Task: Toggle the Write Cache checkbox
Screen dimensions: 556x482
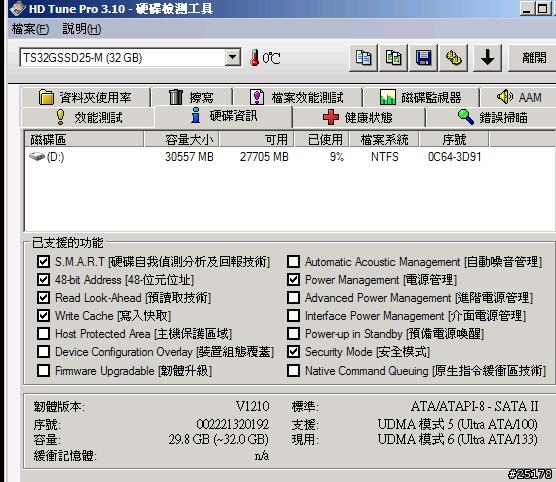Action: coord(43,316)
